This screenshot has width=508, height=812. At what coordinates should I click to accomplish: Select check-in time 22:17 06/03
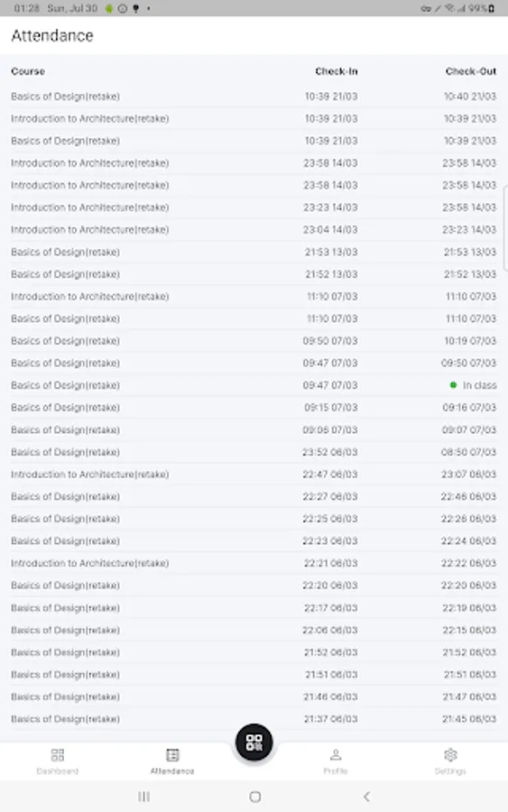(331, 608)
